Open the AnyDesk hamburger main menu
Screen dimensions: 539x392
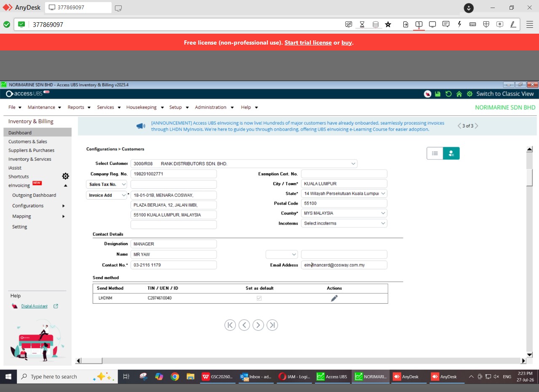click(x=530, y=24)
